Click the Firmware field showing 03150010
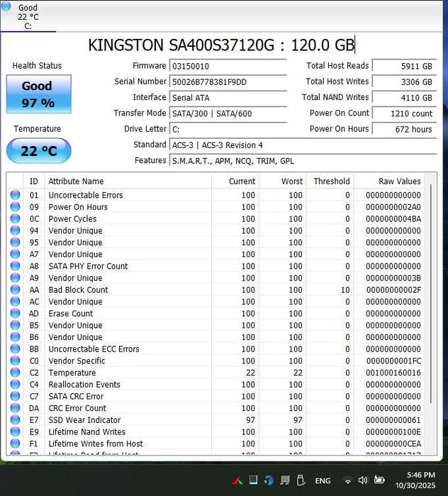This screenshot has height=496, width=448. coord(228,66)
